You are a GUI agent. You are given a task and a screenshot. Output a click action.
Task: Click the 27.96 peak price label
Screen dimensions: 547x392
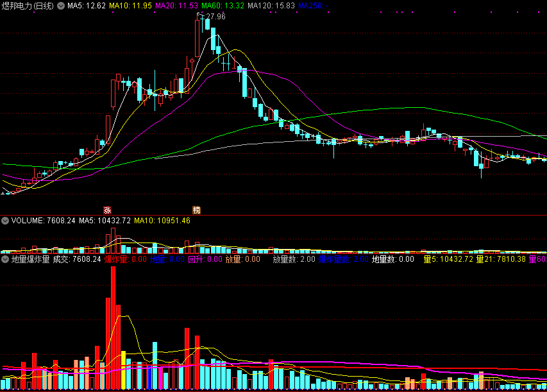click(x=215, y=17)
